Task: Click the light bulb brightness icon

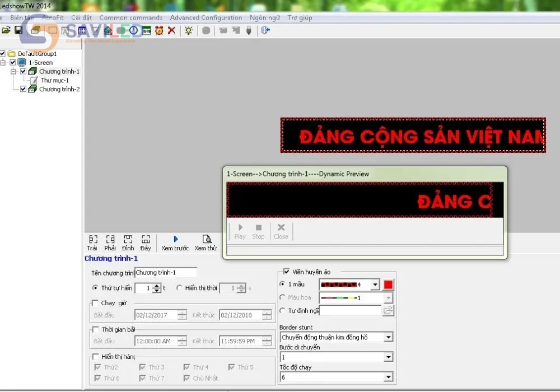Action: tap(189, 30)
